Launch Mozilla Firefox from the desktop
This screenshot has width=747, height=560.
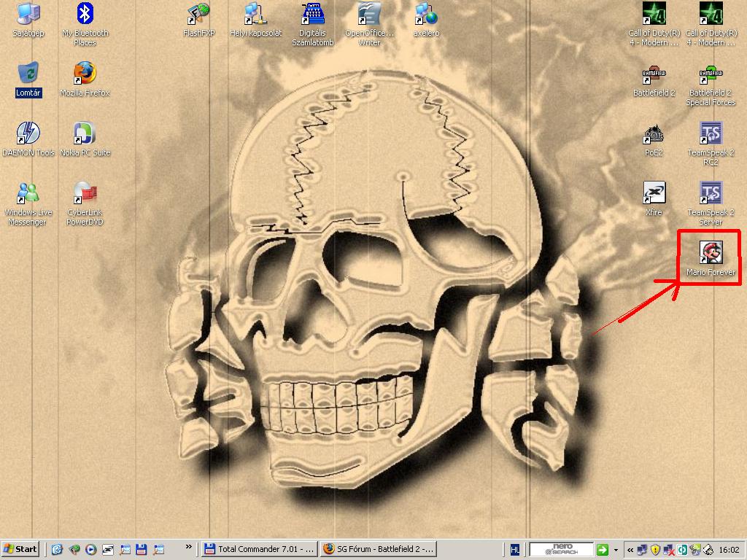(85, 74)
